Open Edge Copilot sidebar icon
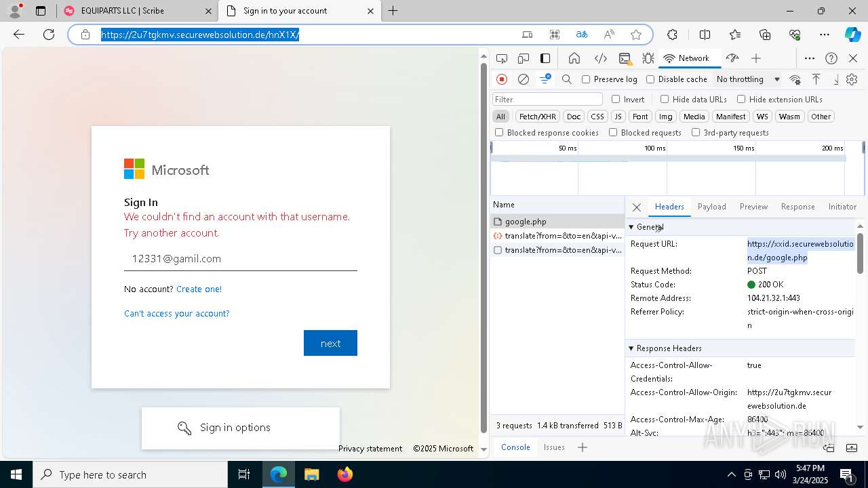Viewport: 868px width, 488px height. (852, 35)
